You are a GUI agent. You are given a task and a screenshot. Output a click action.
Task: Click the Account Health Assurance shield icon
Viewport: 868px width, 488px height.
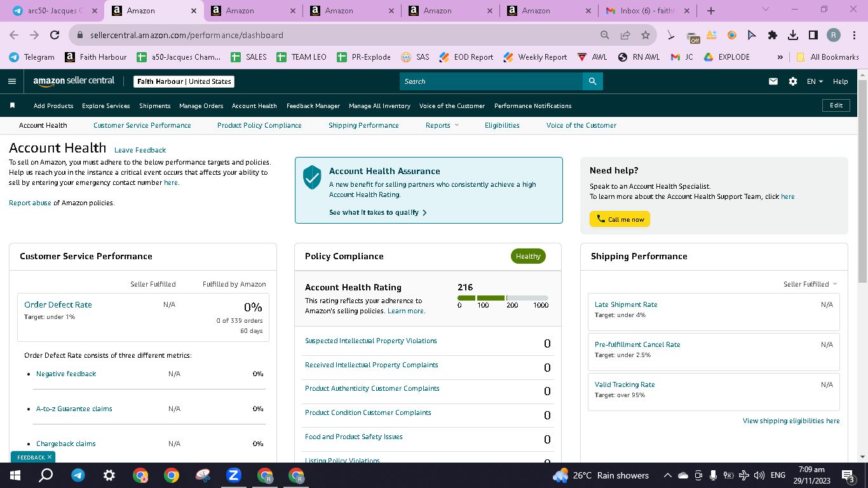pos(312,177)
